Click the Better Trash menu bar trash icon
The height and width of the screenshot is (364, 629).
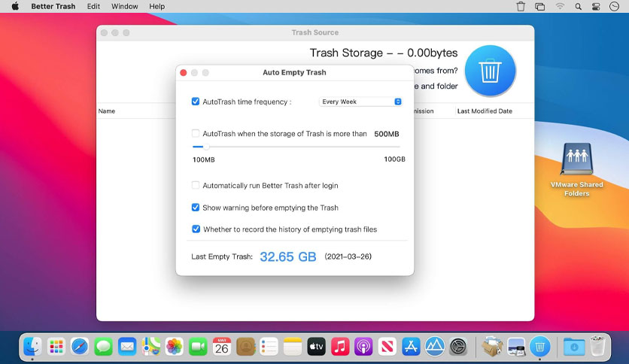[521, 7]
